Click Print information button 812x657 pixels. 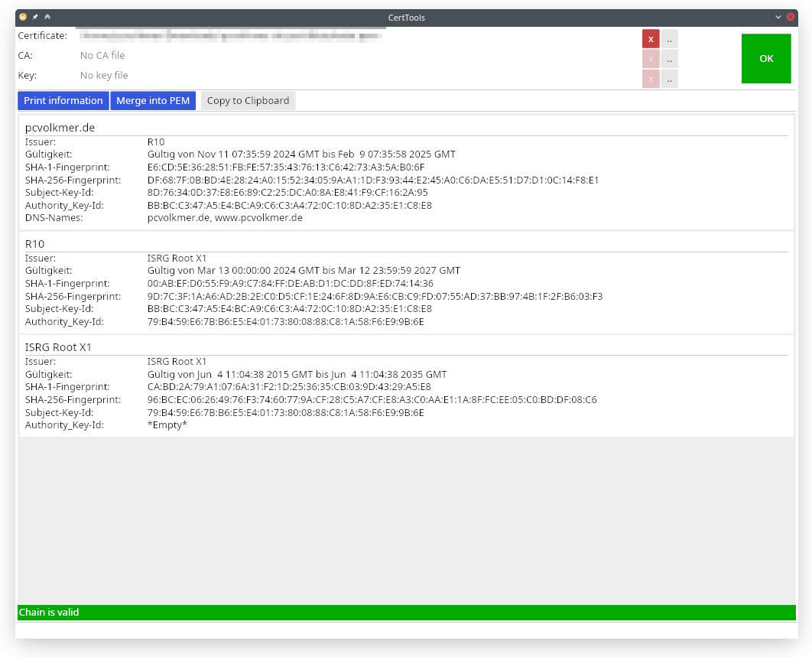(63, 101)
